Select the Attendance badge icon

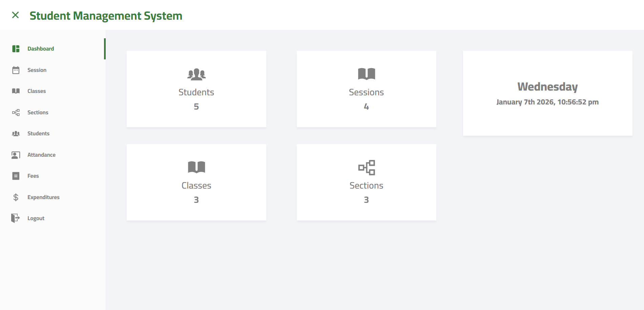(16, 155)
